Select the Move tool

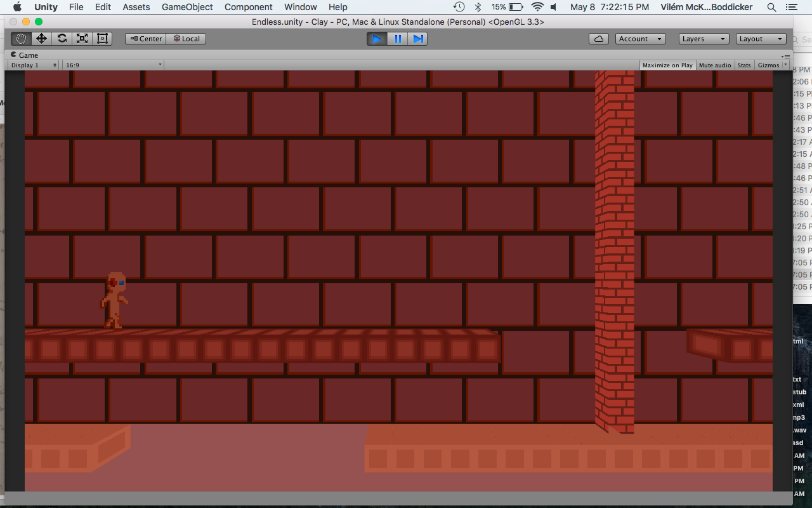pos(41,39)
